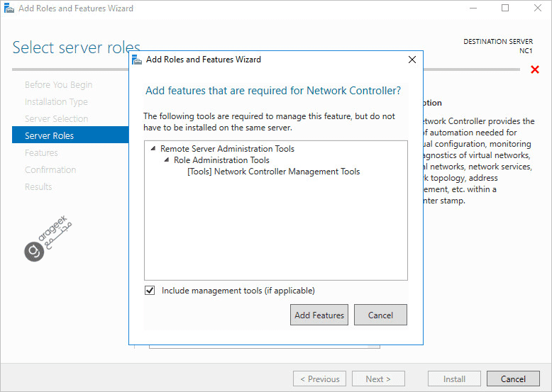Screen dimensions: 552x392
Task: Click the red X error icon
Action: pyautogui.click(x=535, y=69)
